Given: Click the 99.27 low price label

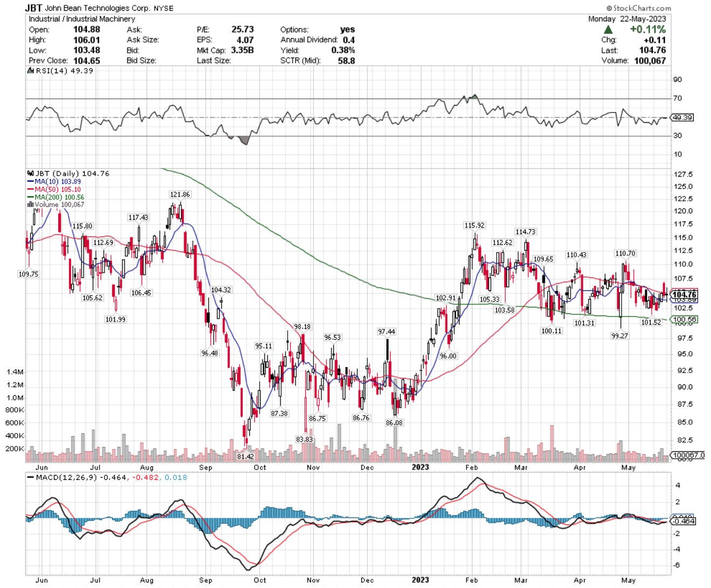Looking at the screenshot, I should click(x=619, y=335).
